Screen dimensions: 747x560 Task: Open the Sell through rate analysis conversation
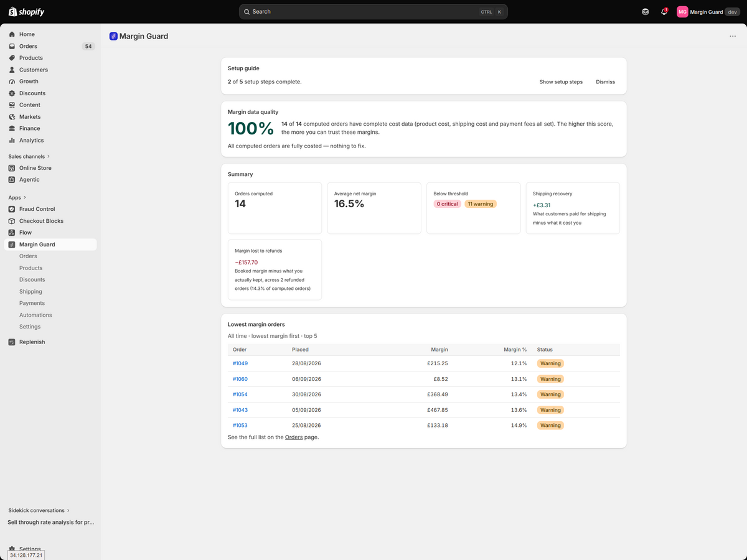click(50, 523)
